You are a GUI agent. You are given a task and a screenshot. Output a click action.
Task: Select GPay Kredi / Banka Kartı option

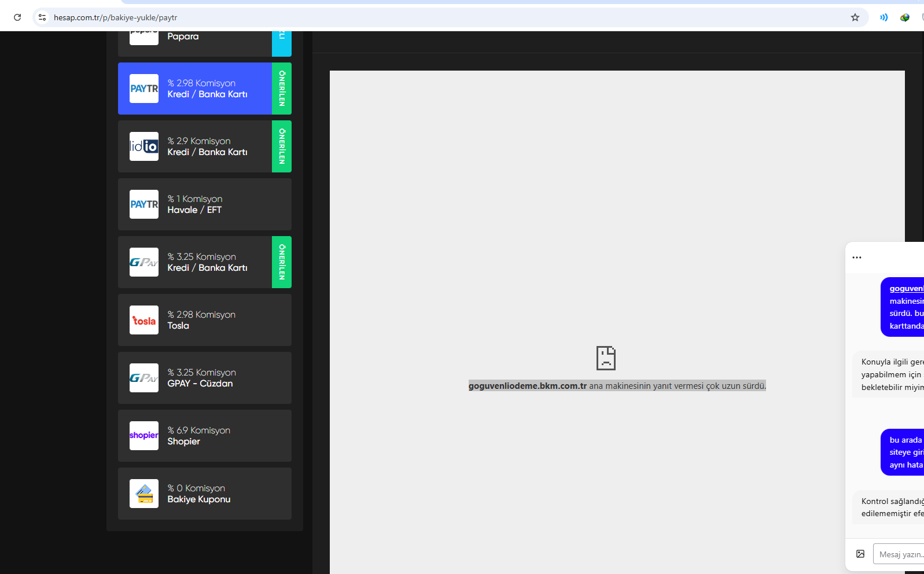(x=205, y=262)
